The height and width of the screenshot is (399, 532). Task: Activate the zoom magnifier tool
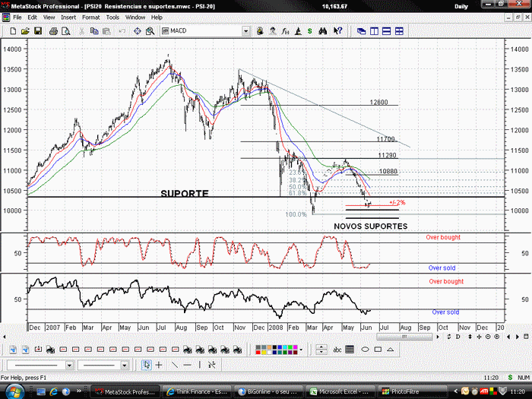[150, 31]
